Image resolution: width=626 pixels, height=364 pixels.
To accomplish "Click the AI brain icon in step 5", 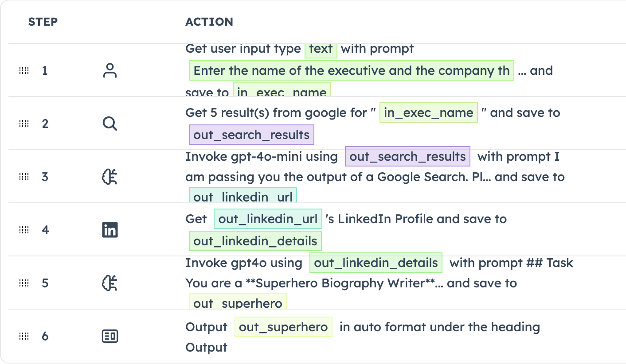I will [x=110, y=283].
